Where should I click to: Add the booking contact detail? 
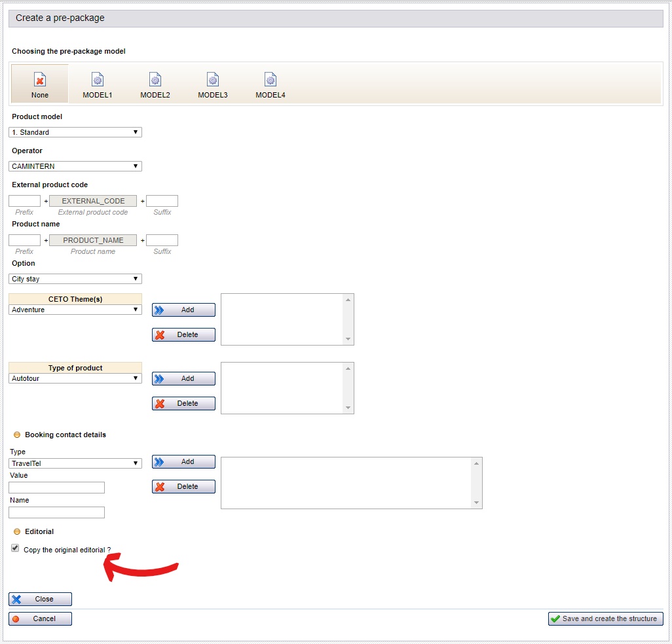click(183, 462)
